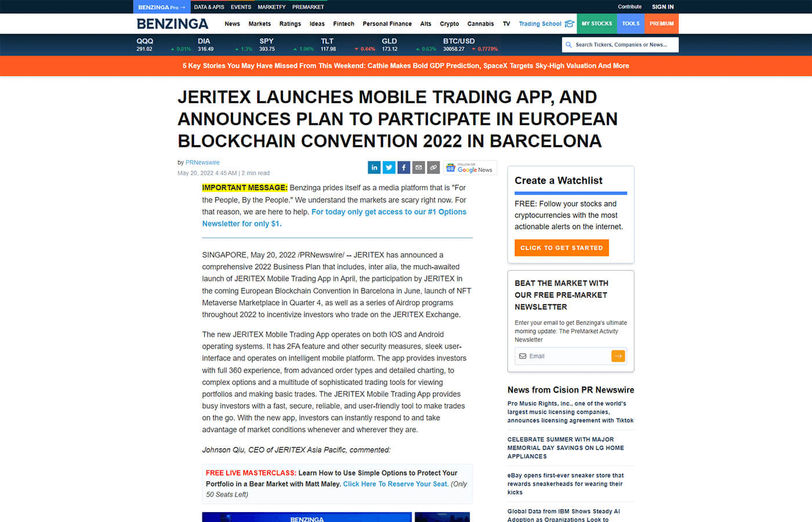This screenshot has height=522, width=812.
Task: Click Trading School graduation cap icon
Action: (x=570, y=24)
